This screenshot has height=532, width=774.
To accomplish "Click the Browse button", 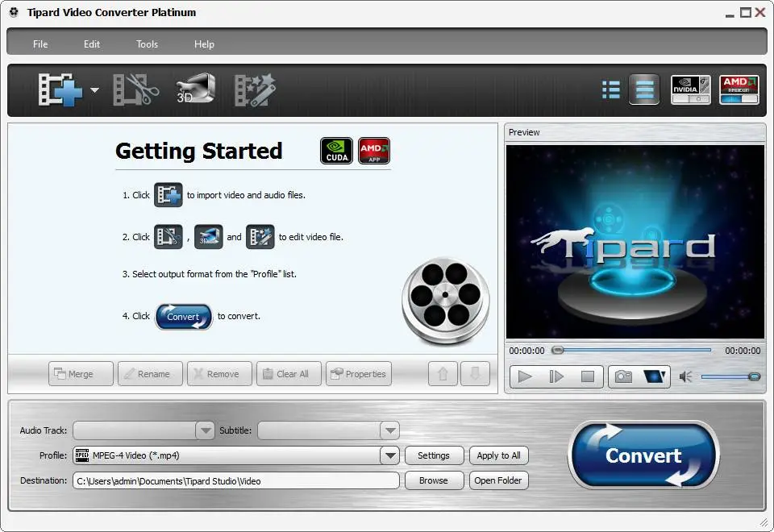I will [x=434, y=480].
